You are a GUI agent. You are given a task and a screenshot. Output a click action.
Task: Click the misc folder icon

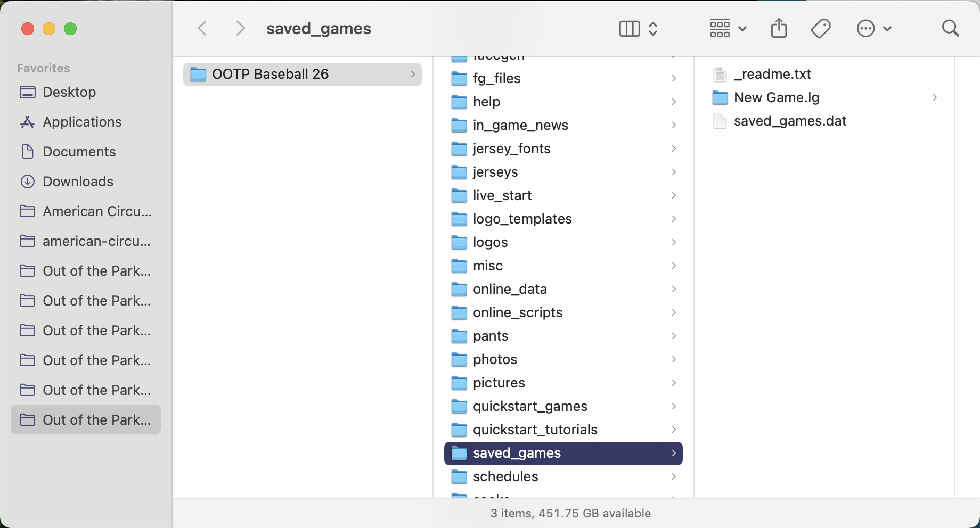pos(459,266)
